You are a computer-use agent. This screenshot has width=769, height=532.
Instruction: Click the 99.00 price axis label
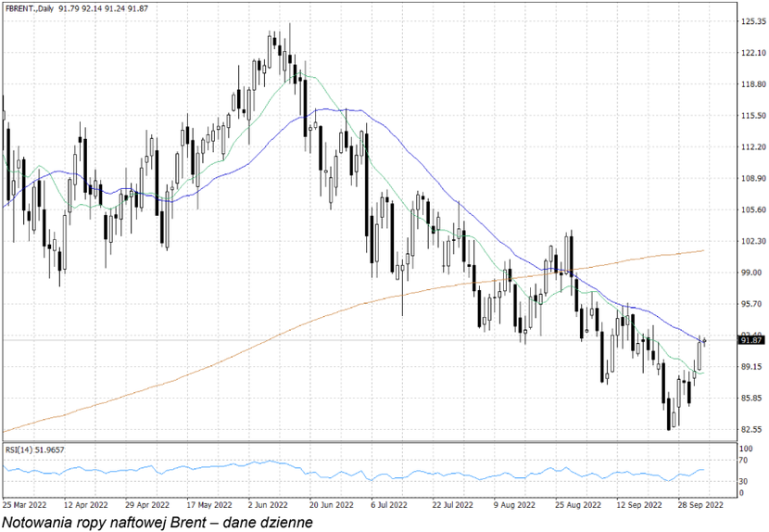pos(750,272)
